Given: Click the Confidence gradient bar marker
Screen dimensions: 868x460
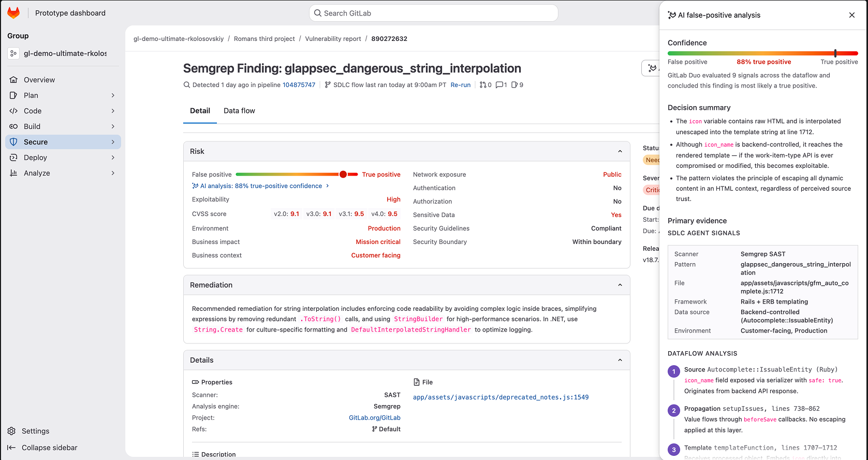Looking at the screenshot, I should tap(835, 53).
